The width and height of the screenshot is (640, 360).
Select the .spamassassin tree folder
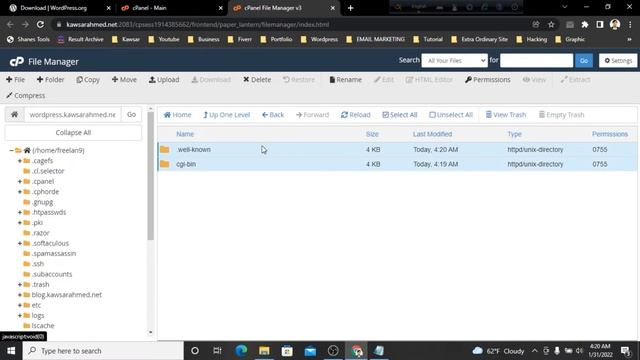(54, 253)
